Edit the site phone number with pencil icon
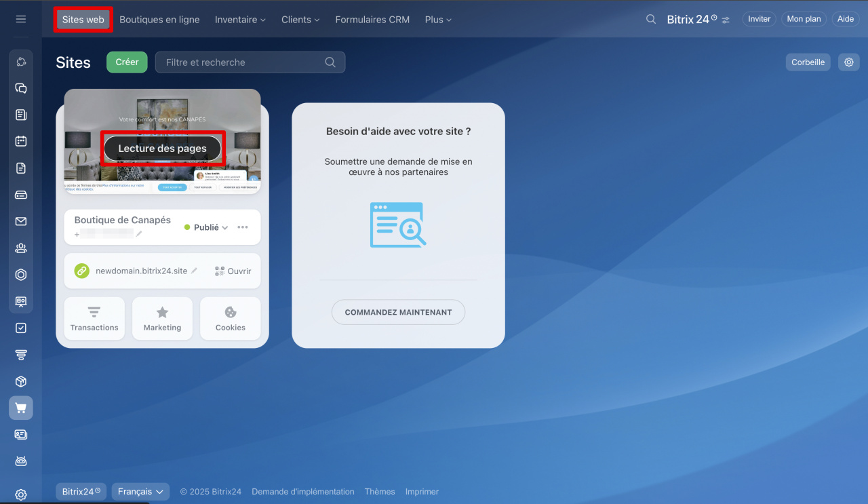868x504 pixels. (x=139, y=234)
